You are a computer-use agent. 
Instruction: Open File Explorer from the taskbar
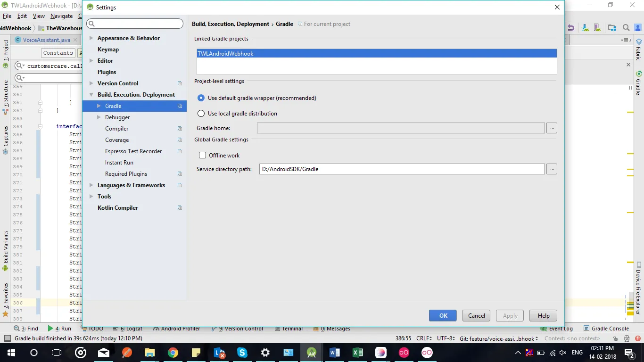click(x=150, y=353)
